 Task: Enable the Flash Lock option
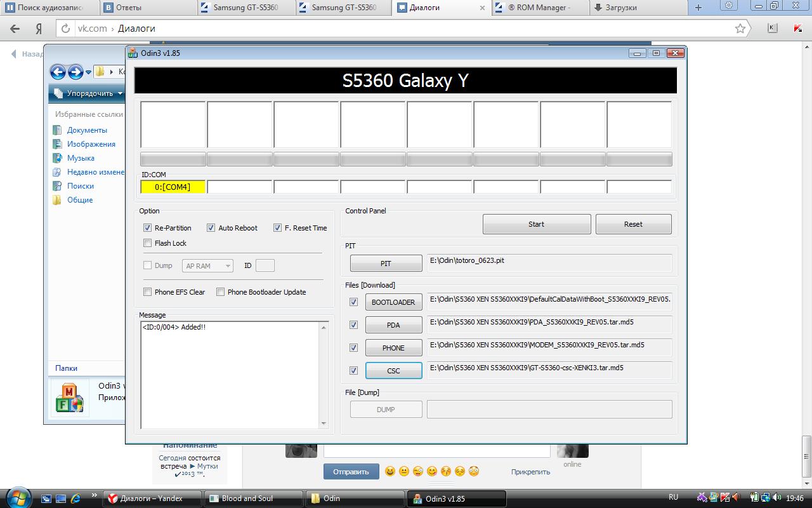pyautogui.click(x=148, y=243)
